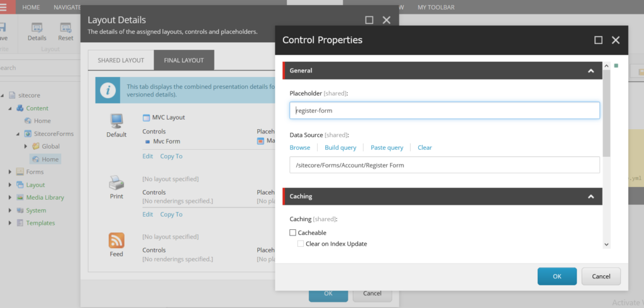Click Cancel in Layout Details dialog
644x308 pixels.
click(x=372, y=294)
